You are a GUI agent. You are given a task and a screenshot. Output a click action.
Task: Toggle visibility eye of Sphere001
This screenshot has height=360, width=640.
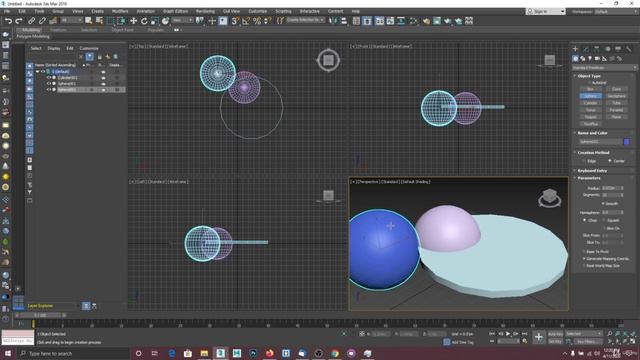point(49,84)
